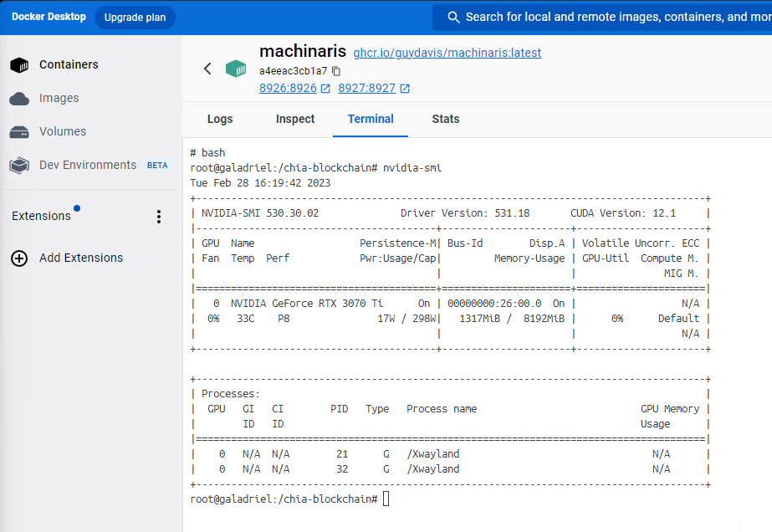This screenshot has width=772, height=532.
Task: Click the Volumes drive icon
Action: (19, 132)
